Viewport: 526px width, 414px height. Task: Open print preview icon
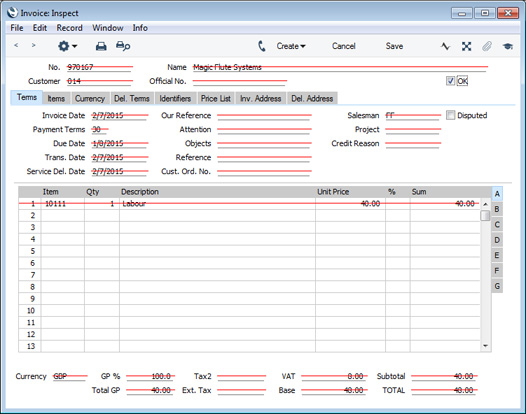123,46
